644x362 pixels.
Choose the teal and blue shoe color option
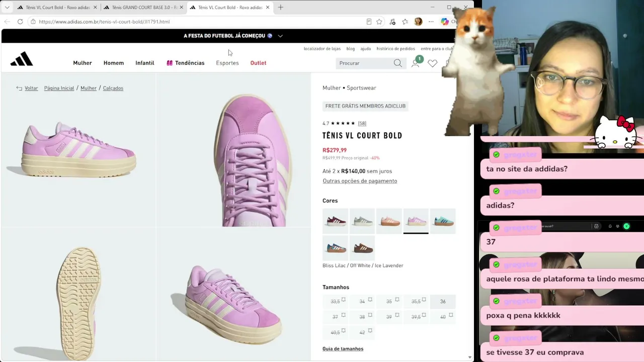coord(443,221)
